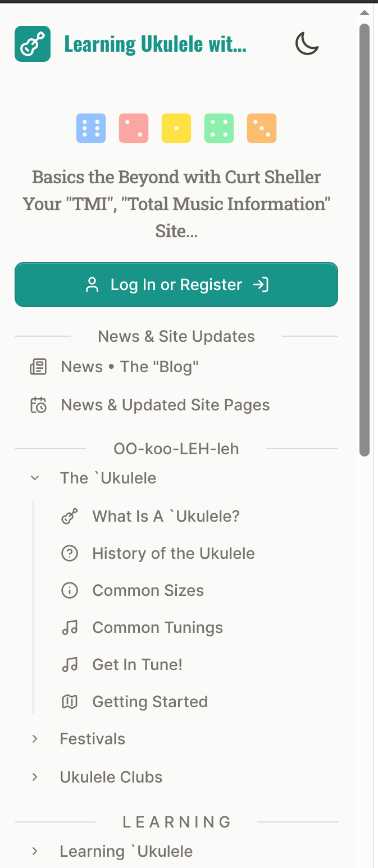Click the info icon beside Common Sizes
The width and height of the screenshot is (378, 868).
click(69, 590)
